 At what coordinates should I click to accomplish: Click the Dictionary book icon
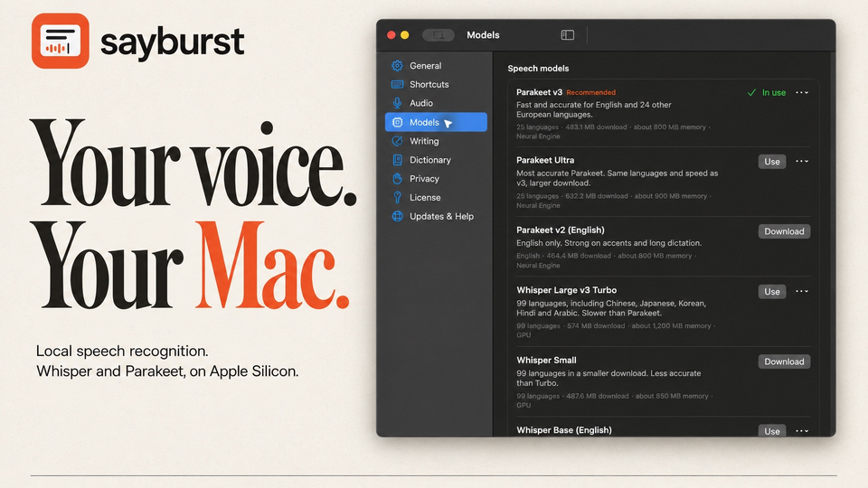pos(397,160)
